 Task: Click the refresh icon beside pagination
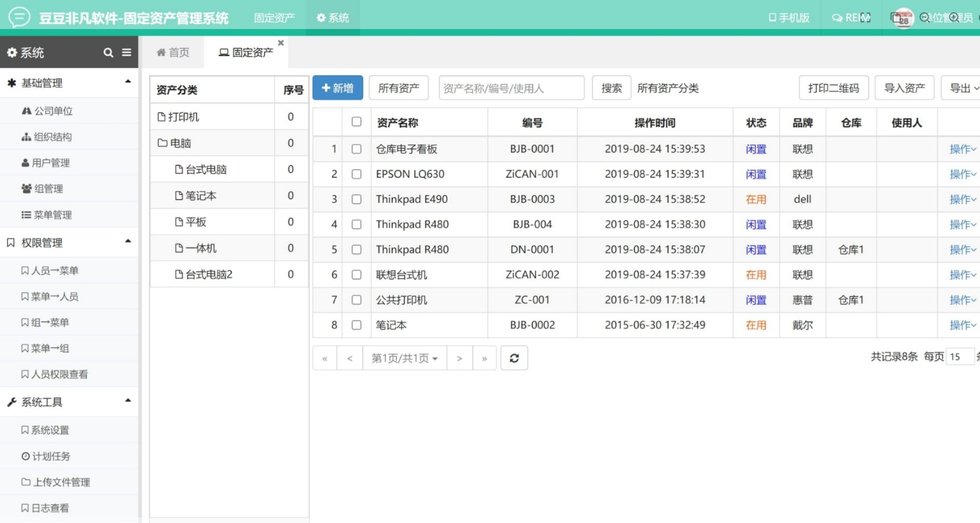514,358
